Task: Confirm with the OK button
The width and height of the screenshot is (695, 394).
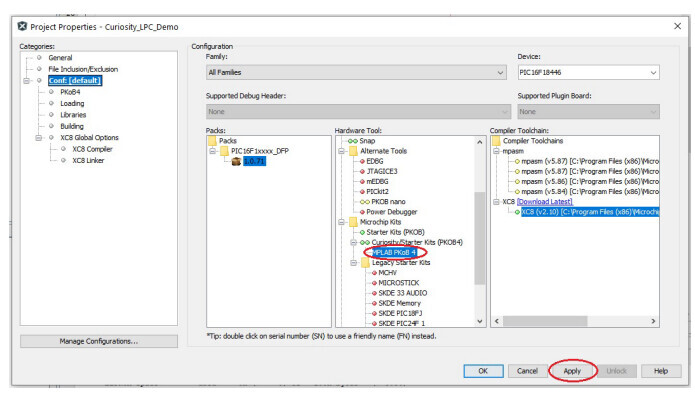Action: pos(483,371)
